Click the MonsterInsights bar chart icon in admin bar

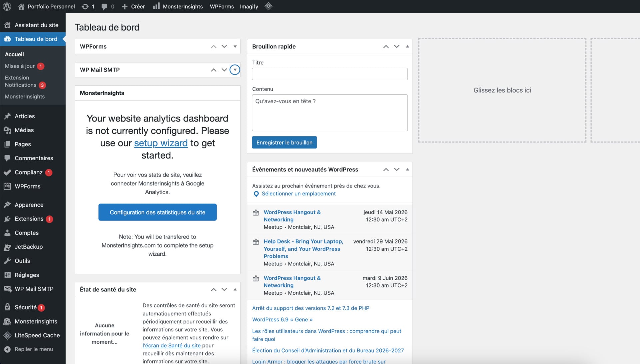[x=156, y=6]
